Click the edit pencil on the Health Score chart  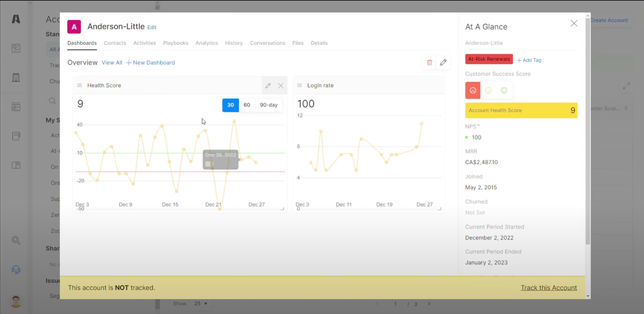pyautogui.click(x=268, y=85)
